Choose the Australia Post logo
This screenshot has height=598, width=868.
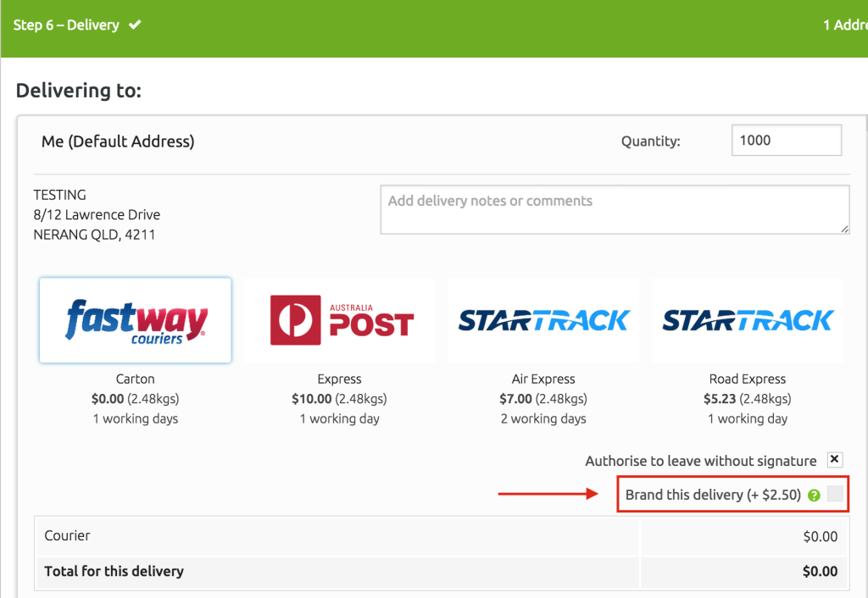pos(341,320)
